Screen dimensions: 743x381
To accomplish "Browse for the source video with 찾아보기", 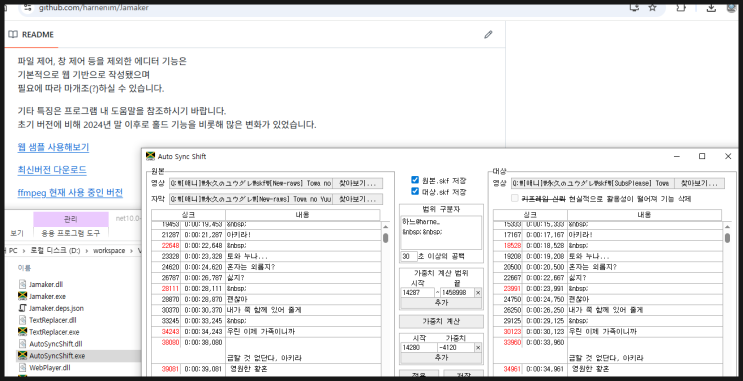I will coord(357,183).
